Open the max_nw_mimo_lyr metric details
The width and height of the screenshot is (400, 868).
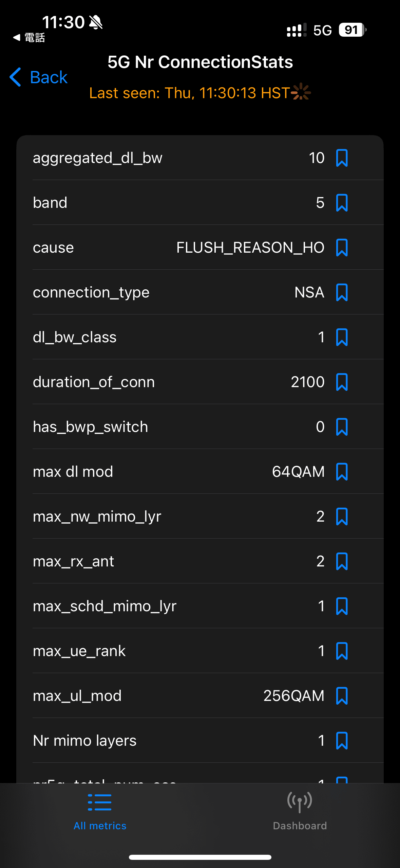[170, 516]
